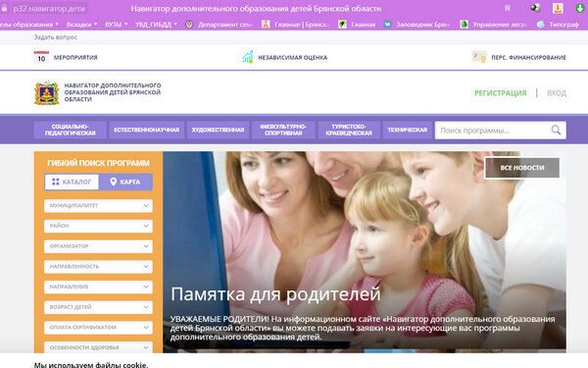Click the Перс. финансирование certificate icon
Image resolution: width=588 pixels, height=368 pixels.
point(479,57)
